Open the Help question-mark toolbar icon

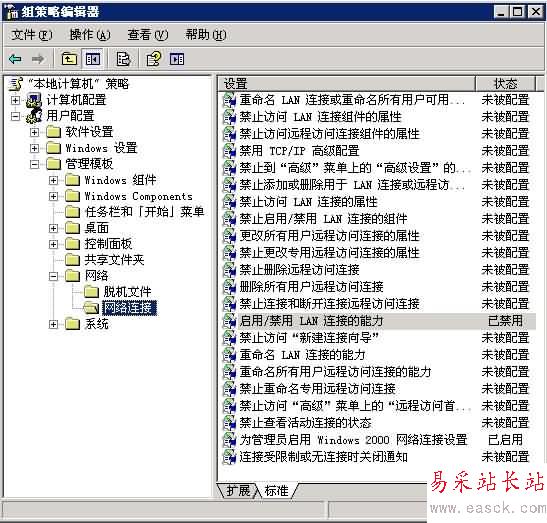pos(153,59)
